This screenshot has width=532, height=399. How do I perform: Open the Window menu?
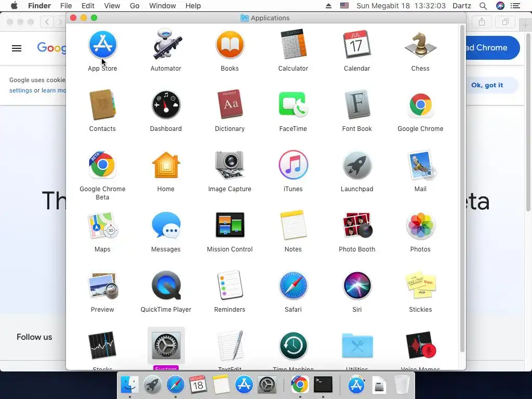pyautogui.click(x=163, y=6)
